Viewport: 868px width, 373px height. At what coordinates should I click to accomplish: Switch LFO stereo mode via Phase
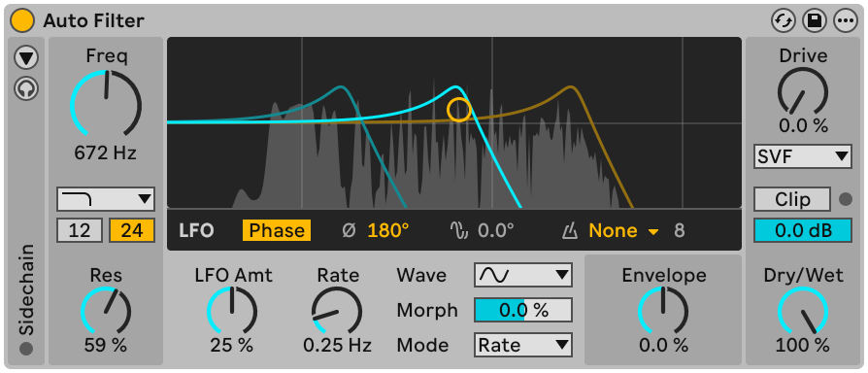(277, 231)
